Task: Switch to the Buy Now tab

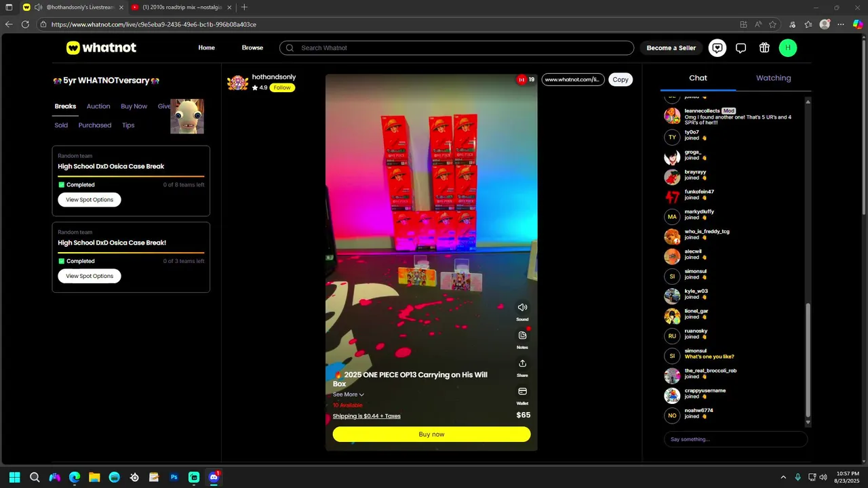Action: coord(134,106)
